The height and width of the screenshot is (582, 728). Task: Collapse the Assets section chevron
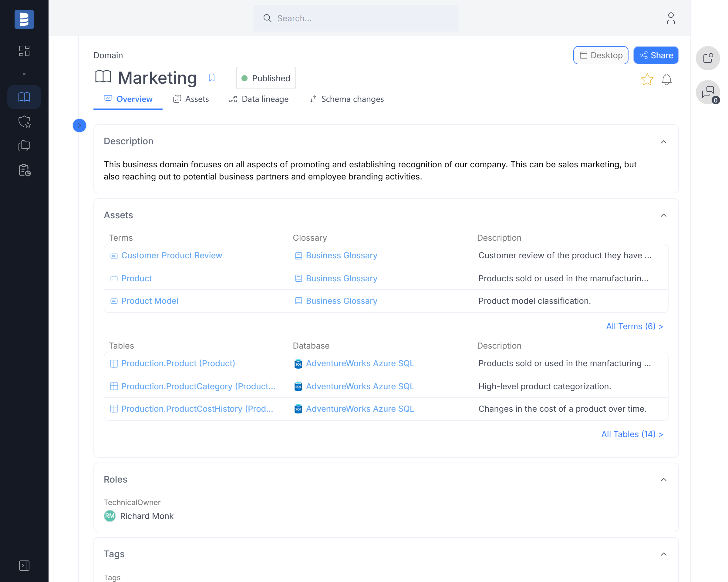coord(663,215)
